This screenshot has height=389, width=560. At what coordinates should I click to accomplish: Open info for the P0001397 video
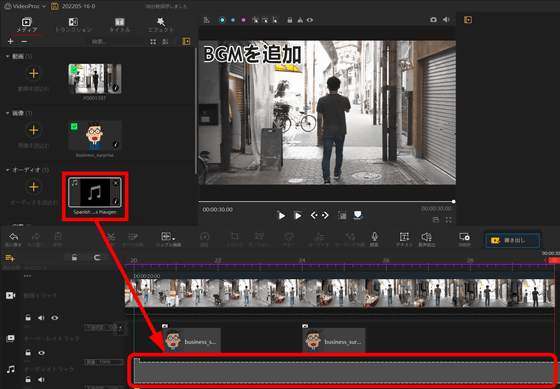(x=116, y=88)
